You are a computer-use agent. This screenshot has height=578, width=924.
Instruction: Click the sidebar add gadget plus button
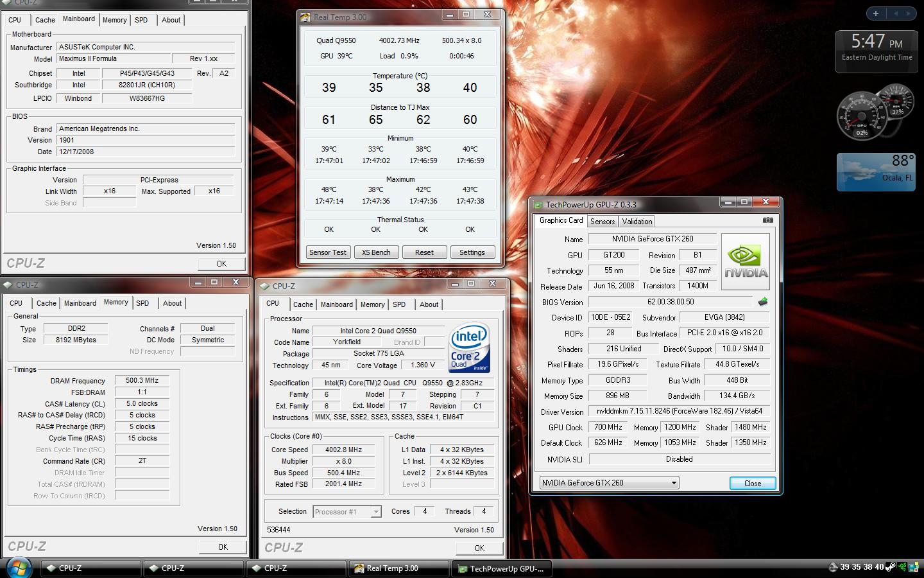(x=876, y=13)
